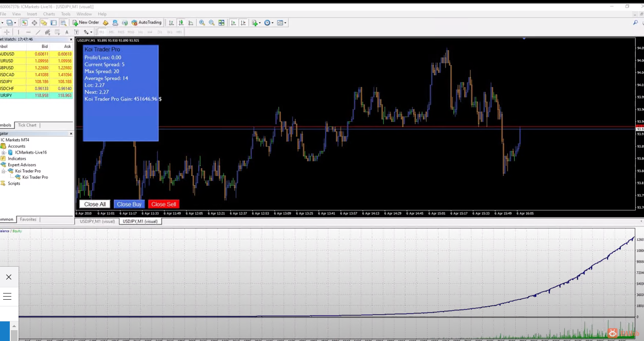This screenshot has height=341, width=644.
Task: Select the Equidistant Channel tool
Action: tap(47, 32)
